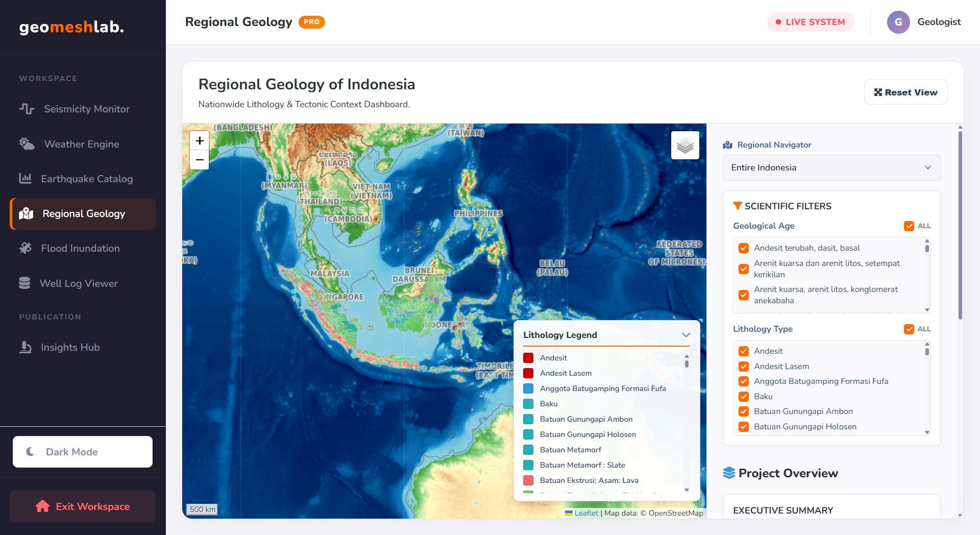Click the Well Log Viewer database icon

tap(24, 283)
